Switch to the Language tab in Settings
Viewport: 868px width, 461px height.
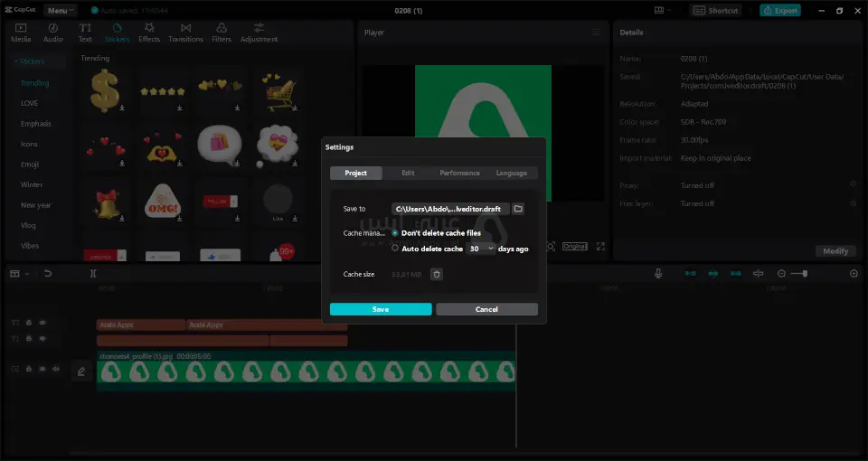[512, 173]
